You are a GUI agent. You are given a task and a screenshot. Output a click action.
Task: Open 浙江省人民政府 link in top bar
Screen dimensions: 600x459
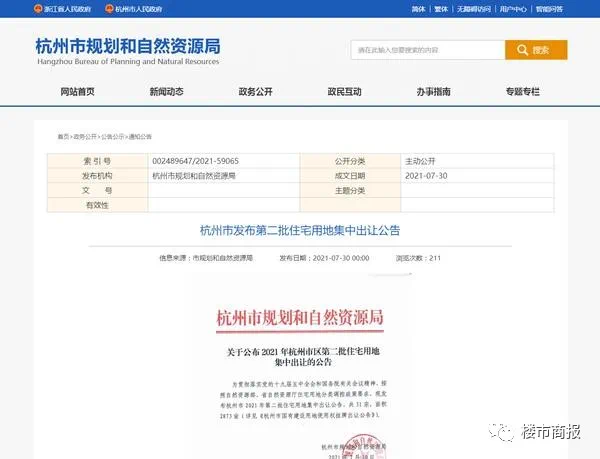click(x=67, y=9)
